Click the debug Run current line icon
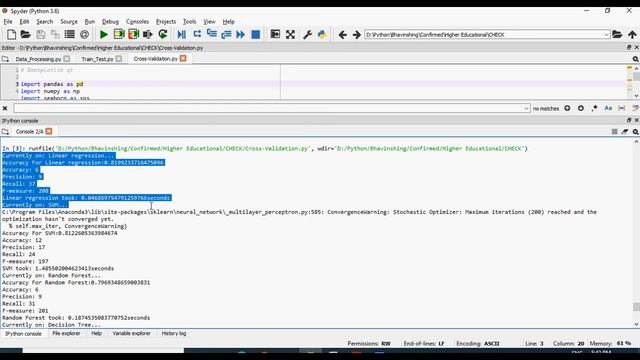This screenshot has width=640, height=360. (197, 35)
